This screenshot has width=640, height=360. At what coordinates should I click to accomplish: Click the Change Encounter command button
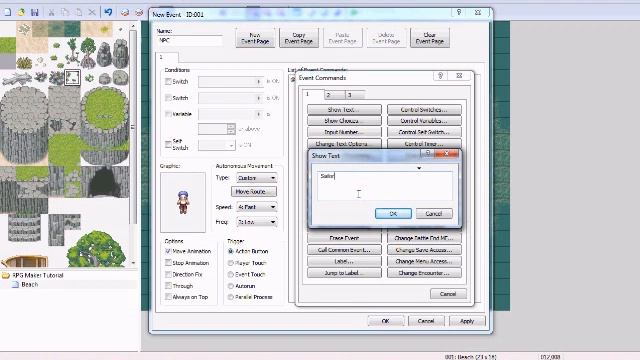[x=424, y=273]
